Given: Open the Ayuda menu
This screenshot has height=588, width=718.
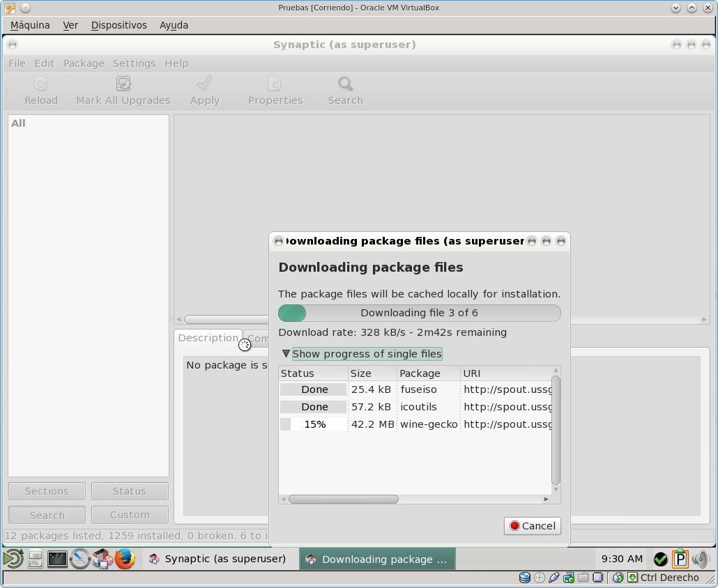Looking at the screenshot, I should pos(174,25).
